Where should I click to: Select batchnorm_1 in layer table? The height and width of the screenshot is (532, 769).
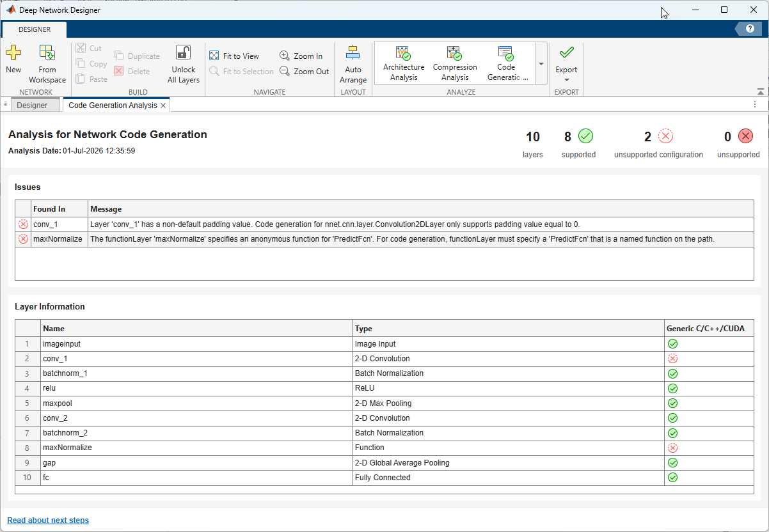[65, 373]
